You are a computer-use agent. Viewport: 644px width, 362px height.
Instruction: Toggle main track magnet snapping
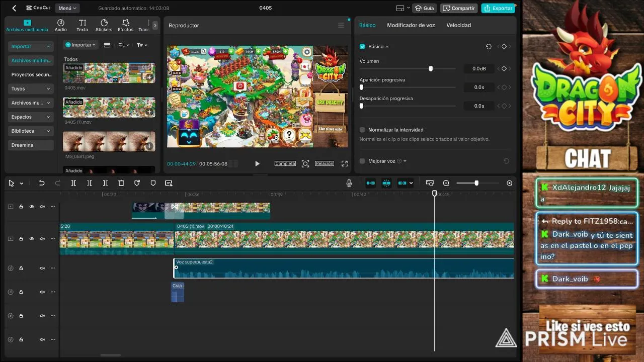point(370,183)
